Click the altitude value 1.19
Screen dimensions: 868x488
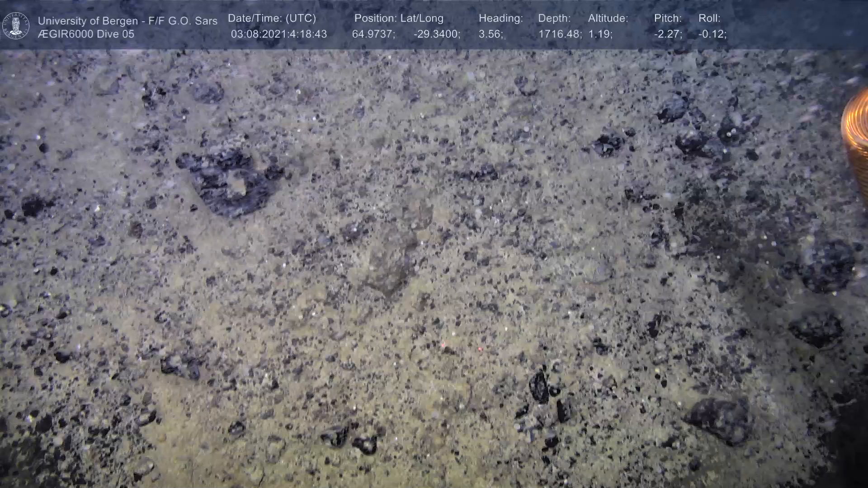coord(599,34)
